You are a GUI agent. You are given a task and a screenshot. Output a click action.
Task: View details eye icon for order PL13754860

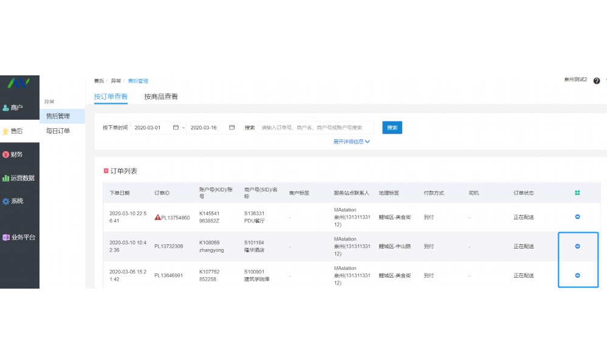point(578,216)
